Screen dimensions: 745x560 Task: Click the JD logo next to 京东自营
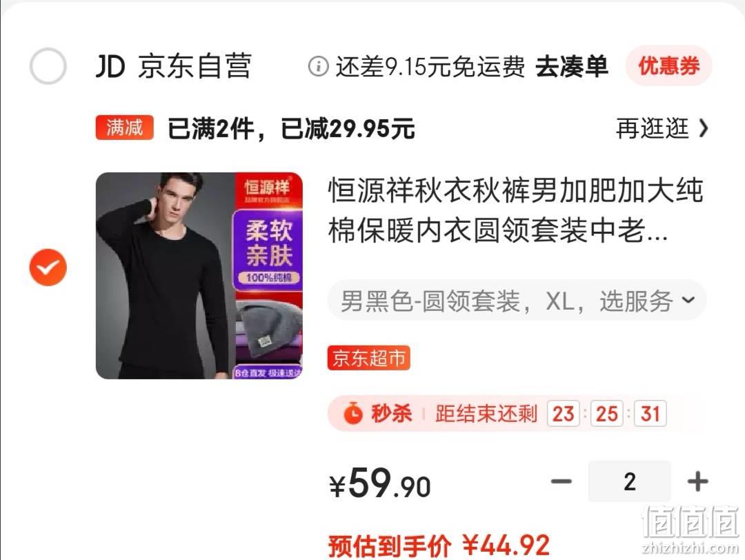(110, 66)
